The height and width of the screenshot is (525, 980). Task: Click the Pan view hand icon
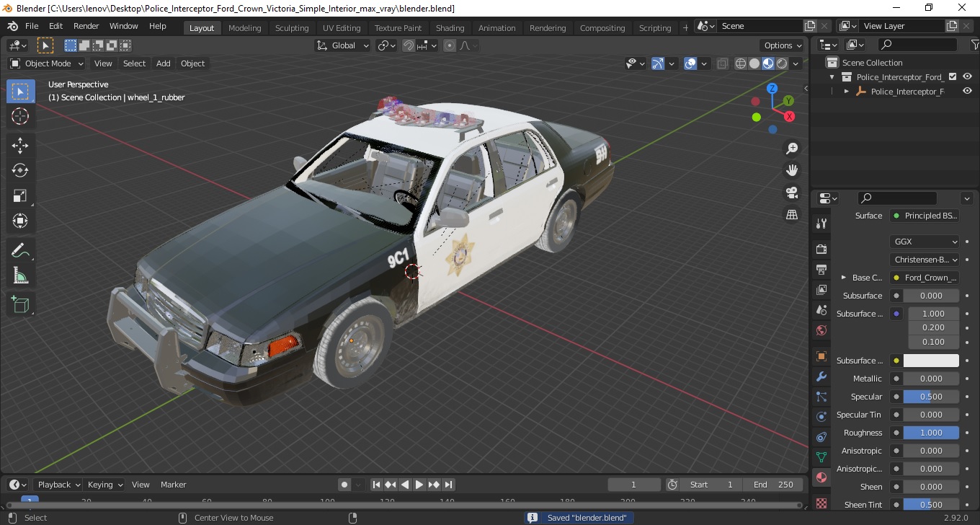(792, 170)
